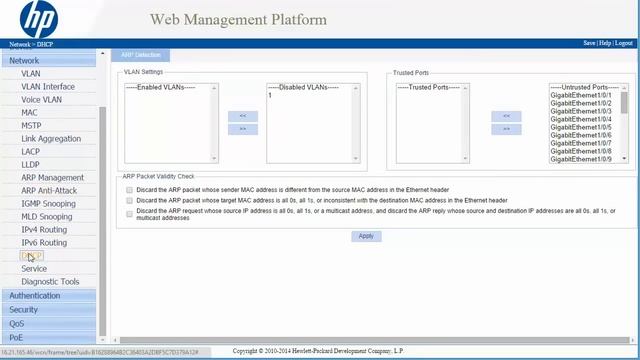
Task: Enable discard on sender MAC mismatch checkbox
Action: point(129,190)
